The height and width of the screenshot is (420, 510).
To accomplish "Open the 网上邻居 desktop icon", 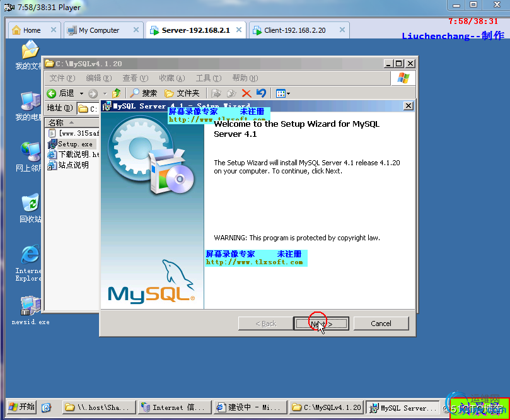I will pos(30,157).
